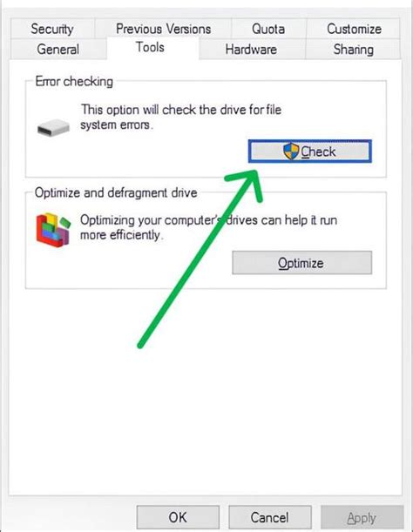Click the Cancel button
Image resolution: width=413 pixels, height=532 pixels.
point(270,517)
